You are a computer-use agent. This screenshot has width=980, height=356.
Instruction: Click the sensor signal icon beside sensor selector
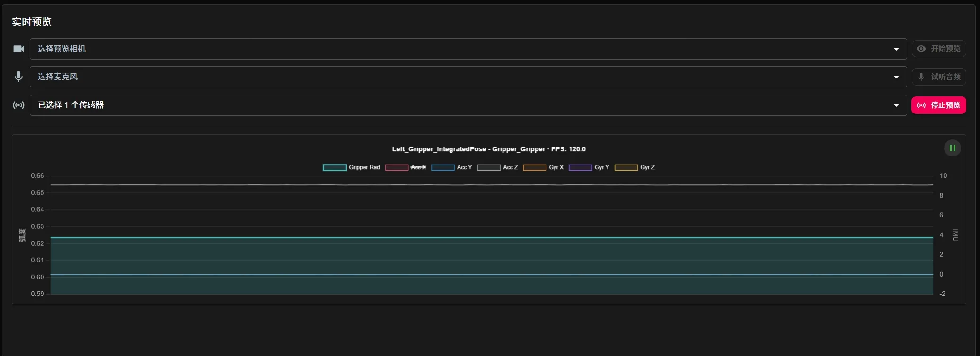point(18,105)
